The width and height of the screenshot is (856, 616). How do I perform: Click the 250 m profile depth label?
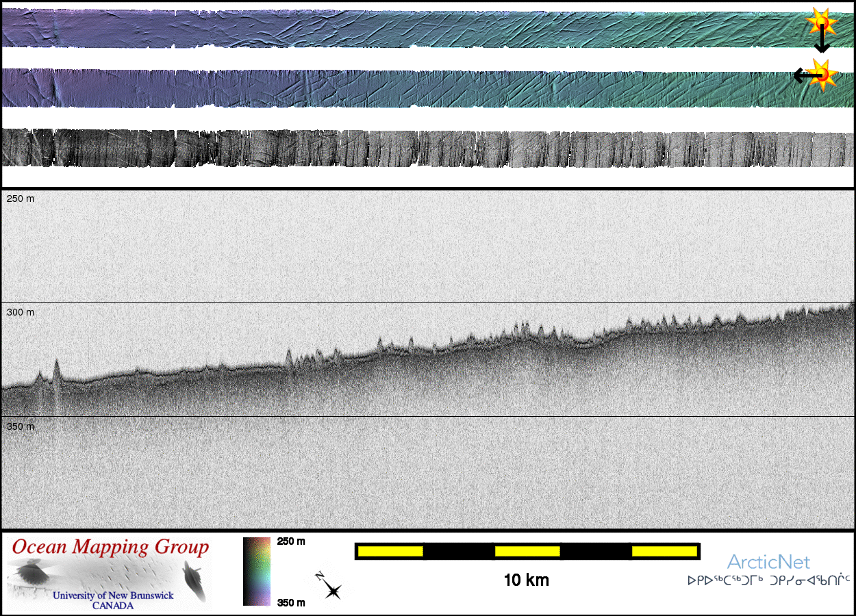click(x=20, y=198)
